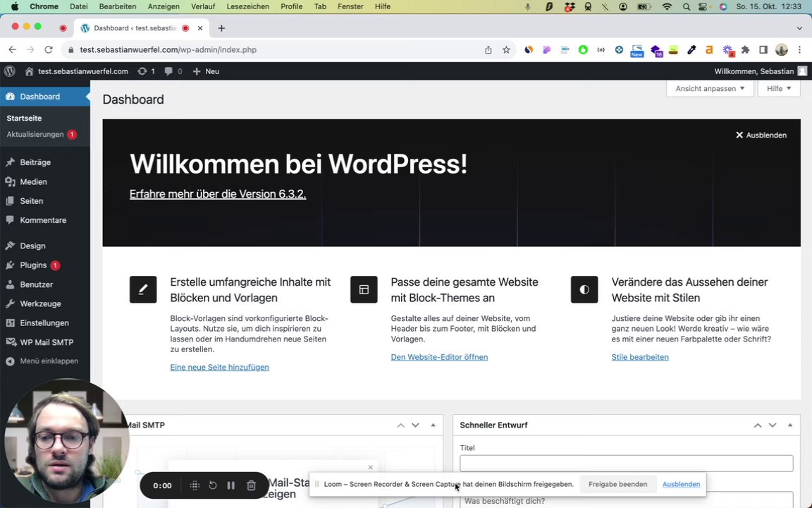The height and width of the screenshot is (508, 812).
Task: Click the address bar URL
Action: pyautogui.click(x=168, y=50)
